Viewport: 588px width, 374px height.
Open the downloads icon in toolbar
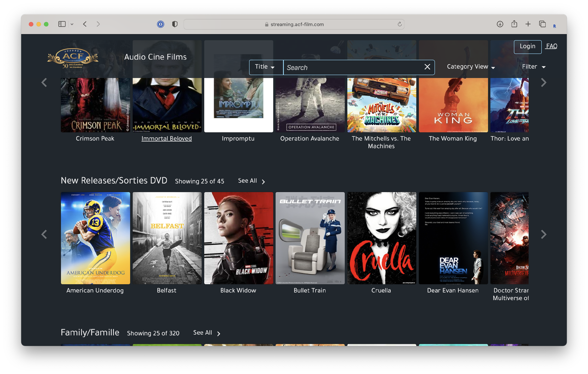click(x=500, y=24)
